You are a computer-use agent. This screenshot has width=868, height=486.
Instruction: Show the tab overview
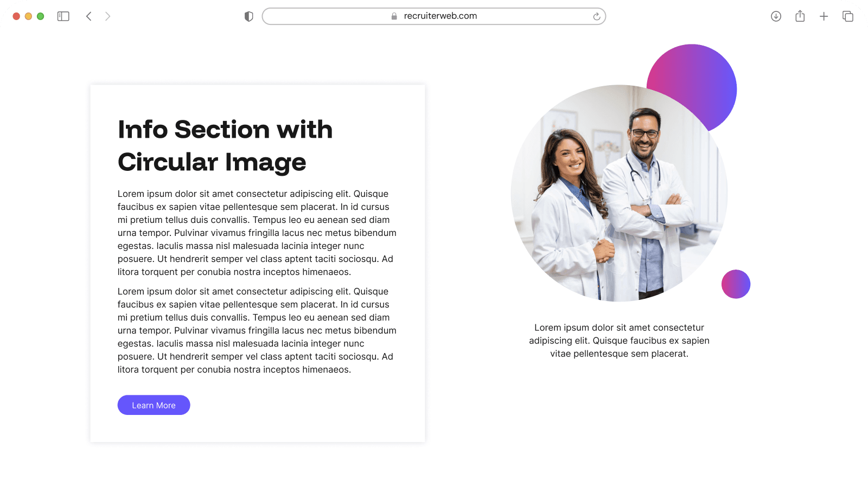coord(847,16)
